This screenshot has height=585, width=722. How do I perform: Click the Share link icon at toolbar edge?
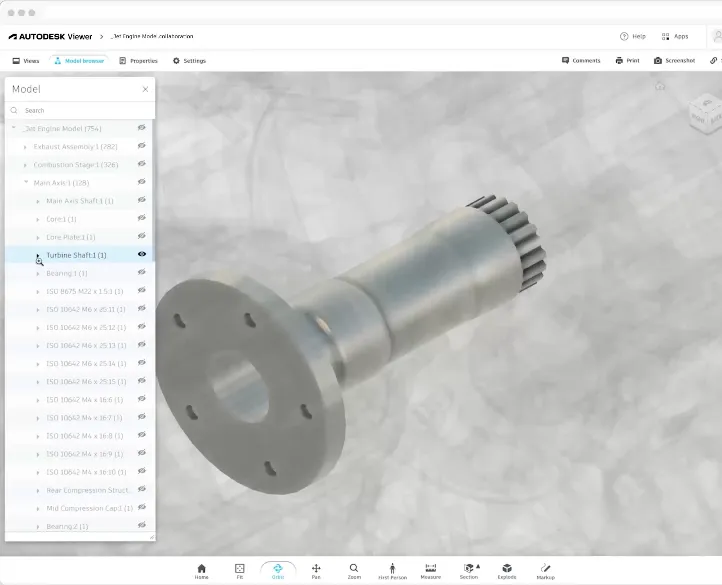(x=714, y=60)
